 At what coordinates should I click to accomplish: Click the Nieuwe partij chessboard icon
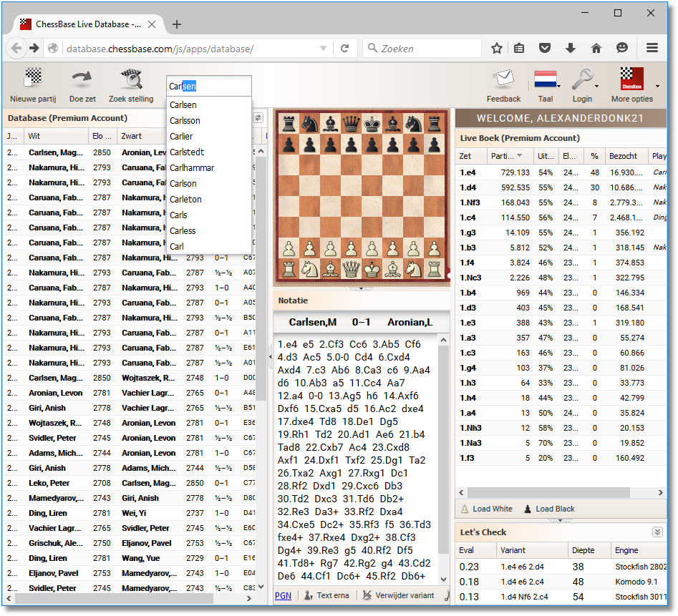[x=33, y=78]
